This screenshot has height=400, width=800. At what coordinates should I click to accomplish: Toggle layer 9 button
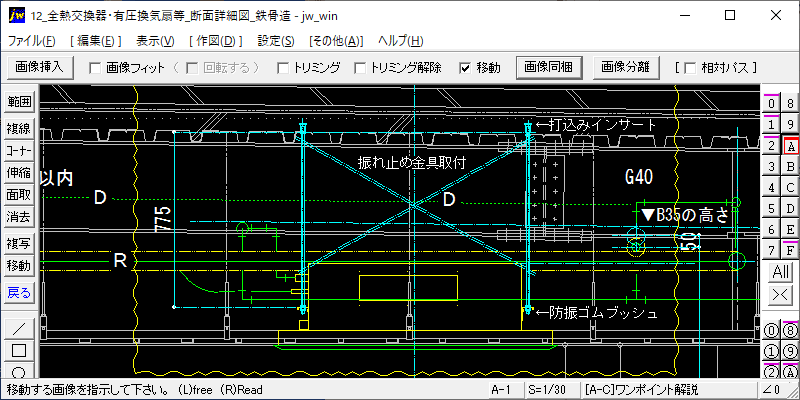[x=790, y=125]
